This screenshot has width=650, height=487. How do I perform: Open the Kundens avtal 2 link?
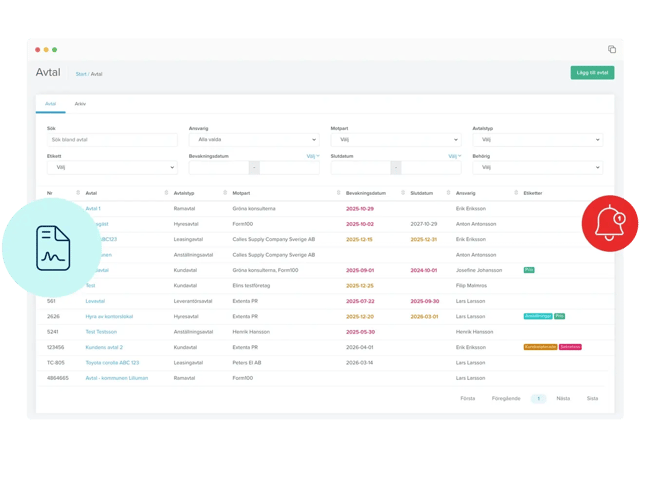(104, 346)
